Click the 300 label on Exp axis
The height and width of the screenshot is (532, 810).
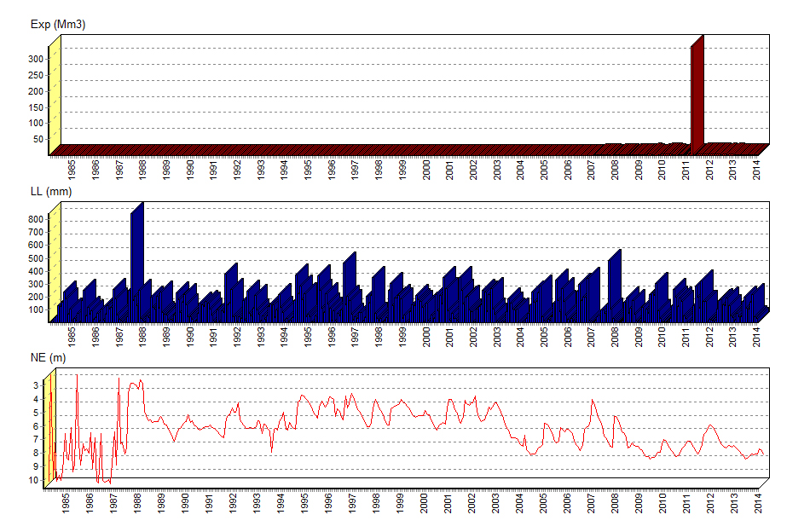point(34,59)
